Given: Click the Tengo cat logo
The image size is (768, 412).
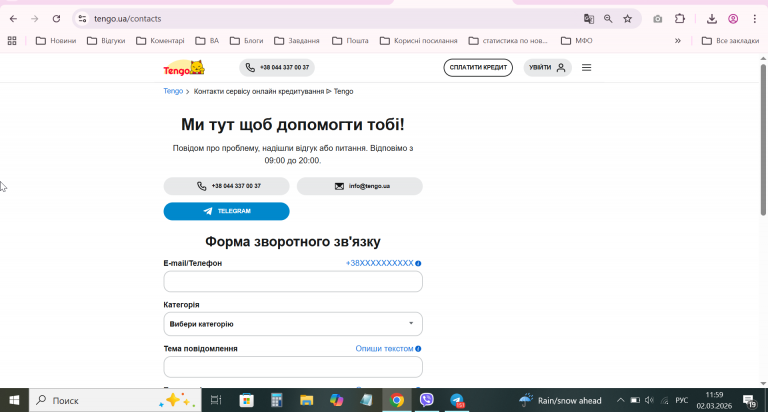Looking at the screenshot, I should [x=184, y=68].
